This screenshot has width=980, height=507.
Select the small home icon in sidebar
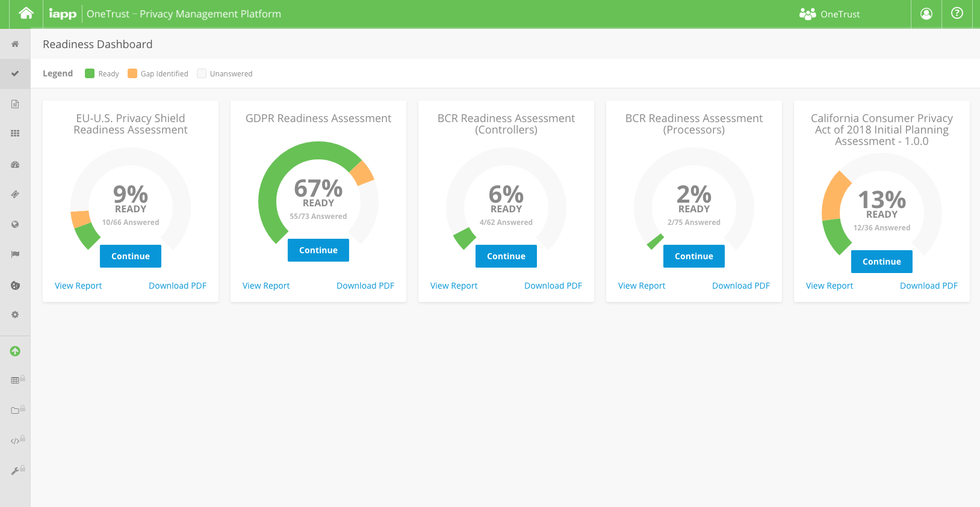click(15, 44)
